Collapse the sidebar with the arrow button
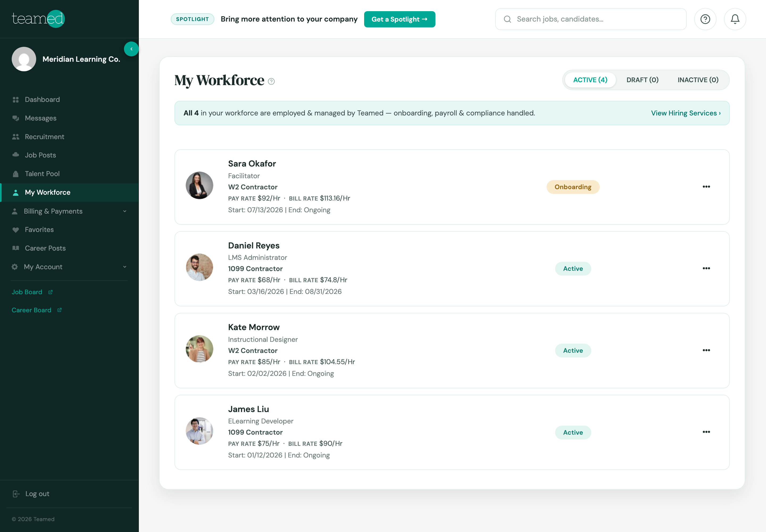Viewport: 766px width, 532px height. click(131, 49)
